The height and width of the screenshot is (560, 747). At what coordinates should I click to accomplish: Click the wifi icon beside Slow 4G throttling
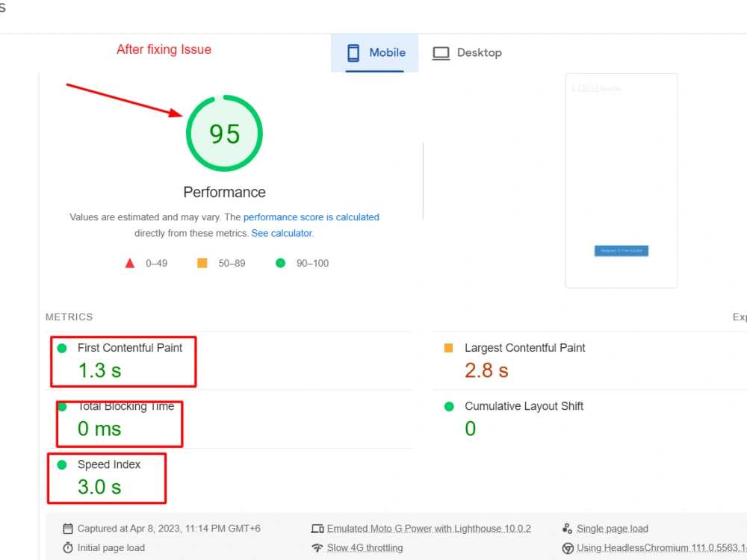(x=317, y=548)
